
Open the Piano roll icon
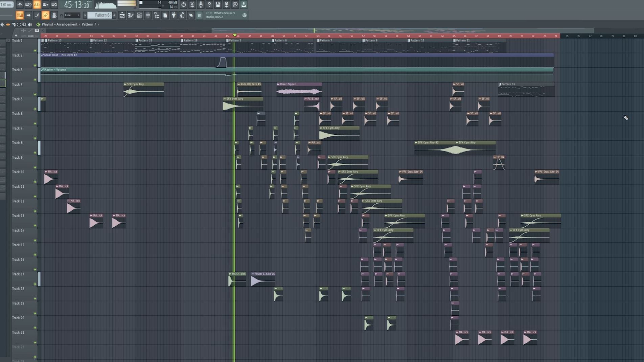click(x=131, y=15)
